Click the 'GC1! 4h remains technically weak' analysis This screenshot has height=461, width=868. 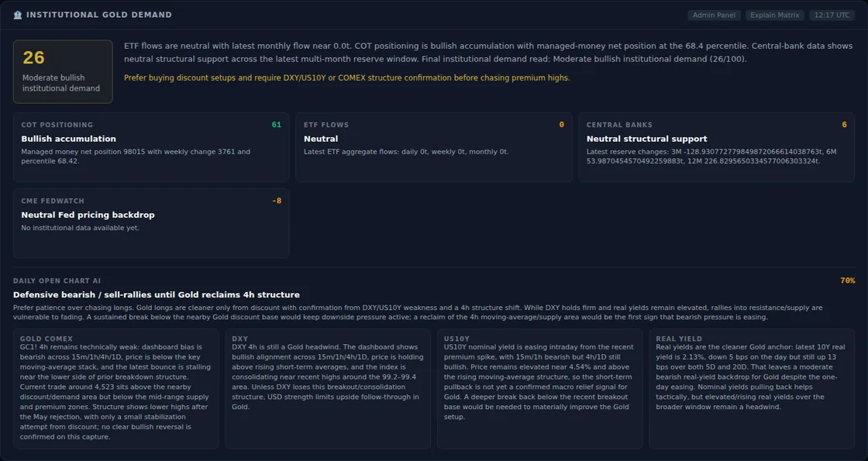click(115, 392)
